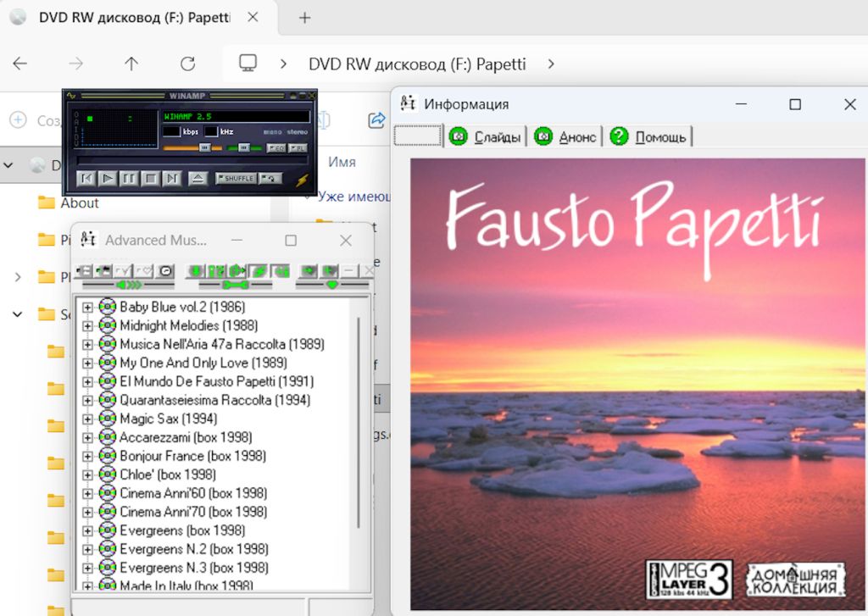
Task: Expand the Midnight Melodies (1988) album node
Action: click(x=87, y=325)
